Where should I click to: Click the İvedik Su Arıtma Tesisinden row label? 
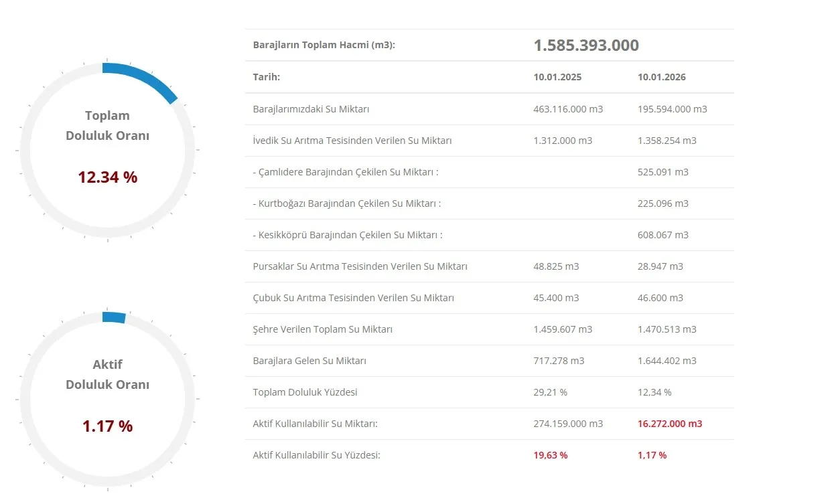(352, 141)
